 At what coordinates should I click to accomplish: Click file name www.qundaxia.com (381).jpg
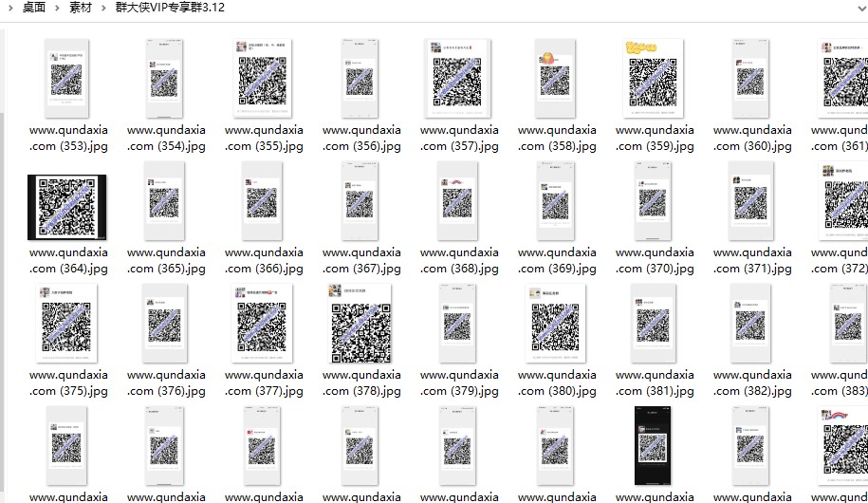(x=655, y=382)
